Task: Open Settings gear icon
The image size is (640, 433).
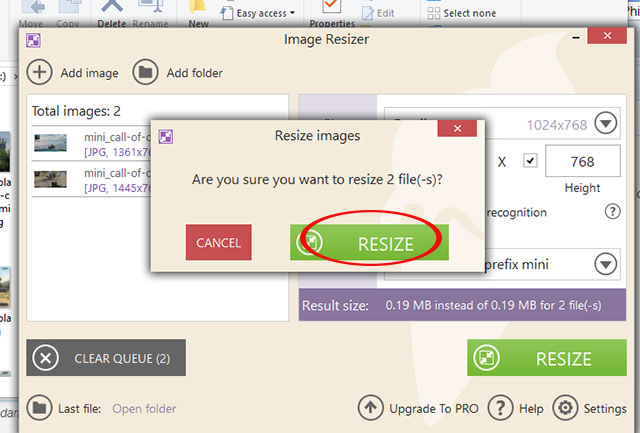Action: [x=565, y=408]
